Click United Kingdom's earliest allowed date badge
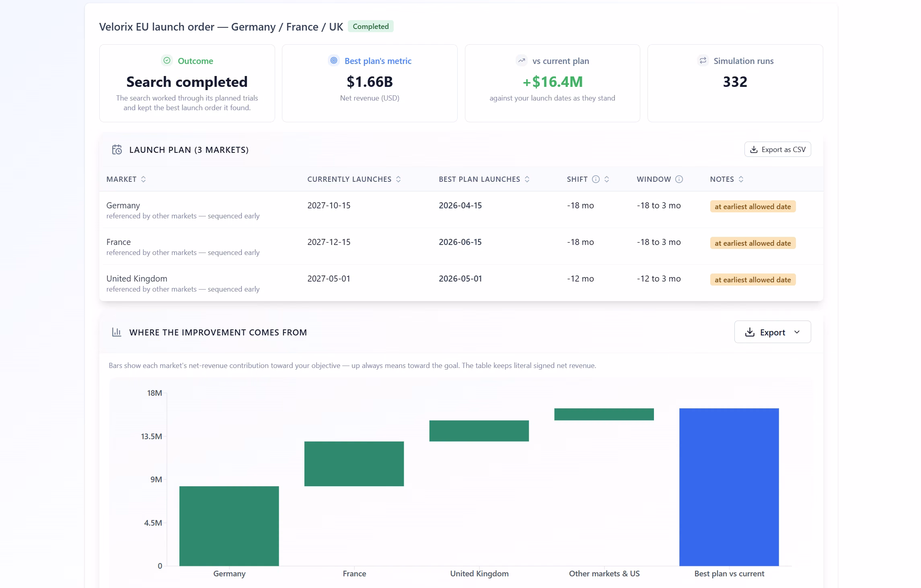921x588 pixels. point(752,280)
